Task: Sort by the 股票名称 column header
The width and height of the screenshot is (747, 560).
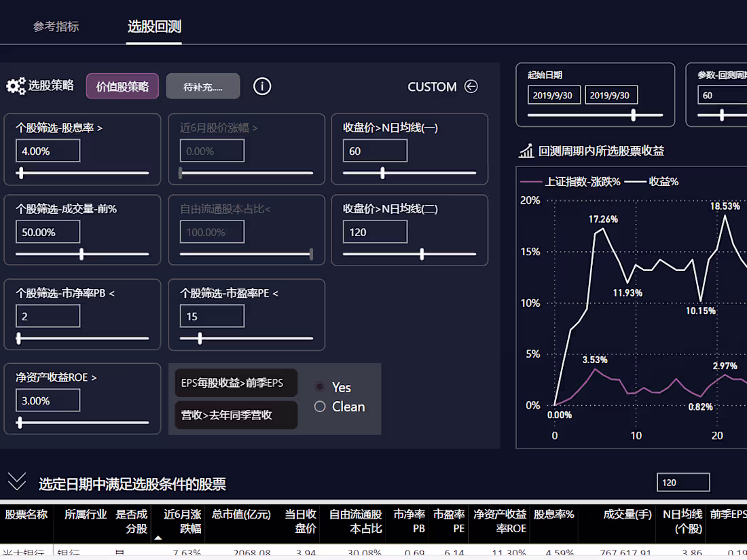Action: pyautogui.click(x=26, y=515)
